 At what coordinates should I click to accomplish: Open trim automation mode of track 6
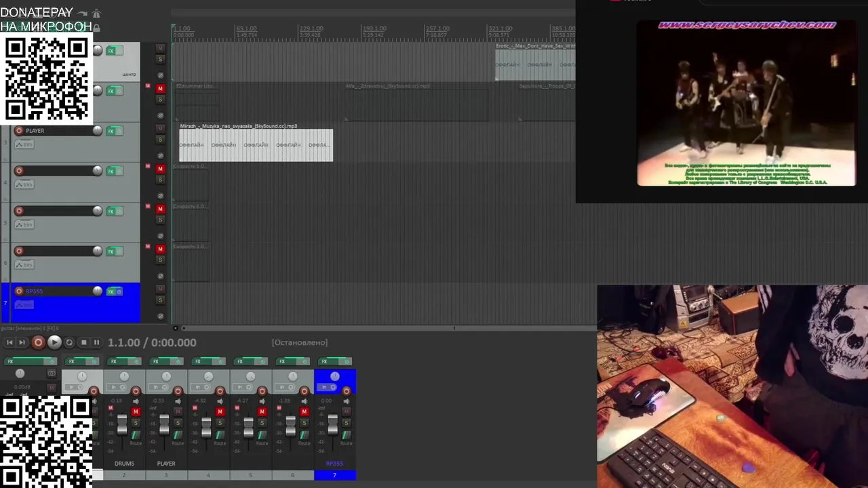[24, 265]
